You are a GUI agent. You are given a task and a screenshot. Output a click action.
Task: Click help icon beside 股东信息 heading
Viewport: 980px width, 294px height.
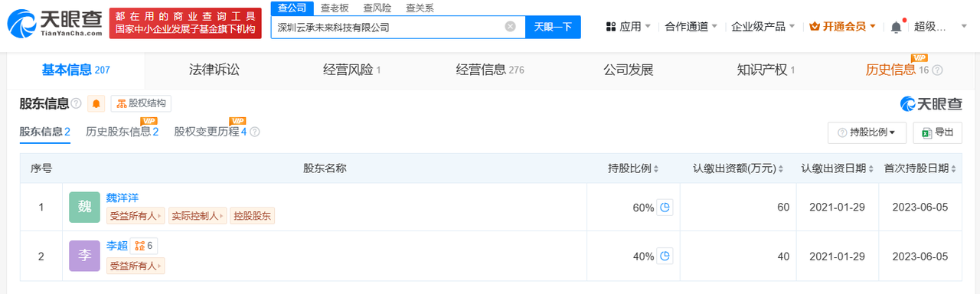76,103
